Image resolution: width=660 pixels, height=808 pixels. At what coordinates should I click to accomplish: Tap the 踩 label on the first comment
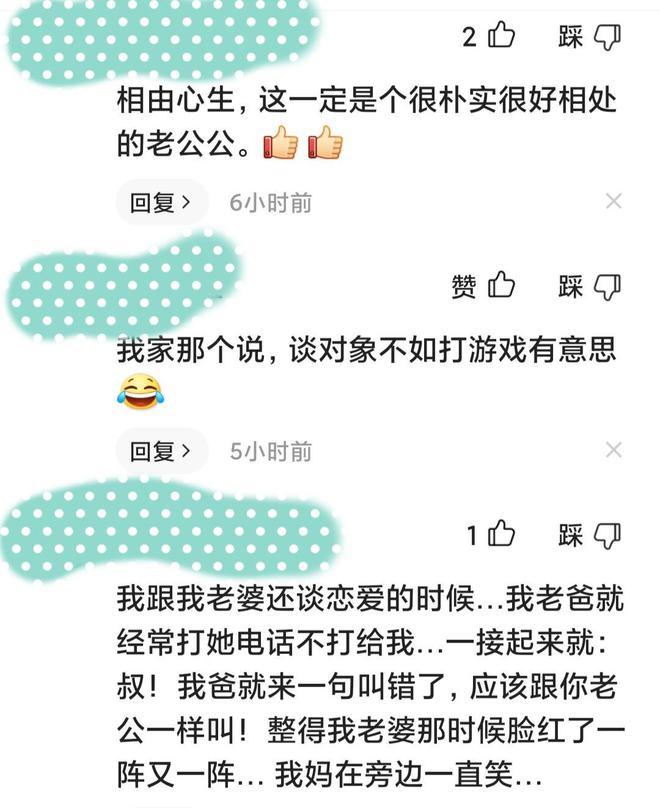pyautogui.click(x=571, y=37)
